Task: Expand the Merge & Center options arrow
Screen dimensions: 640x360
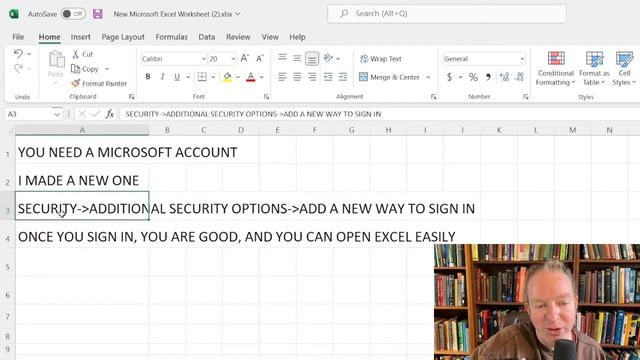Action: pos(428,77)
